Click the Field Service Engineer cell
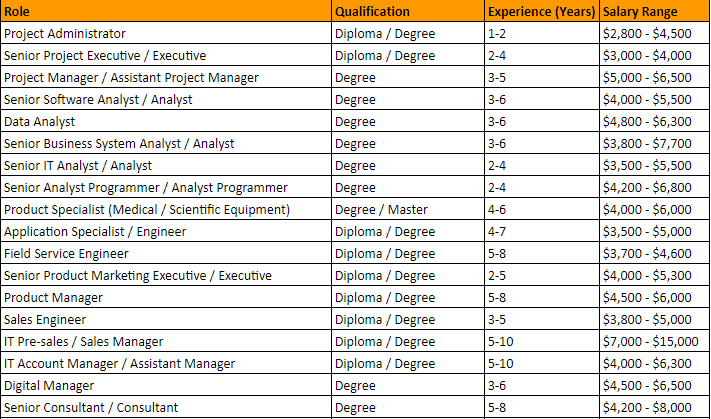The height and width of the screenshot is (419, 711). [165, 253]
